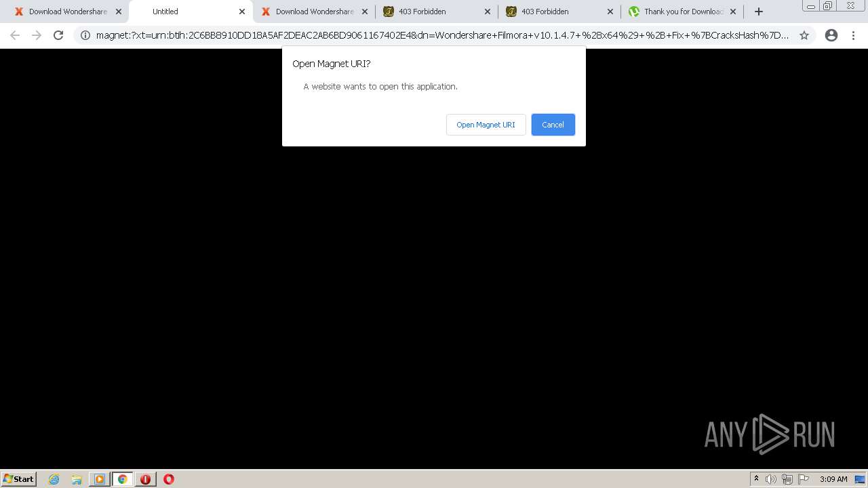
Task: Open Action Center flag icon
Action: click(804, 479)
